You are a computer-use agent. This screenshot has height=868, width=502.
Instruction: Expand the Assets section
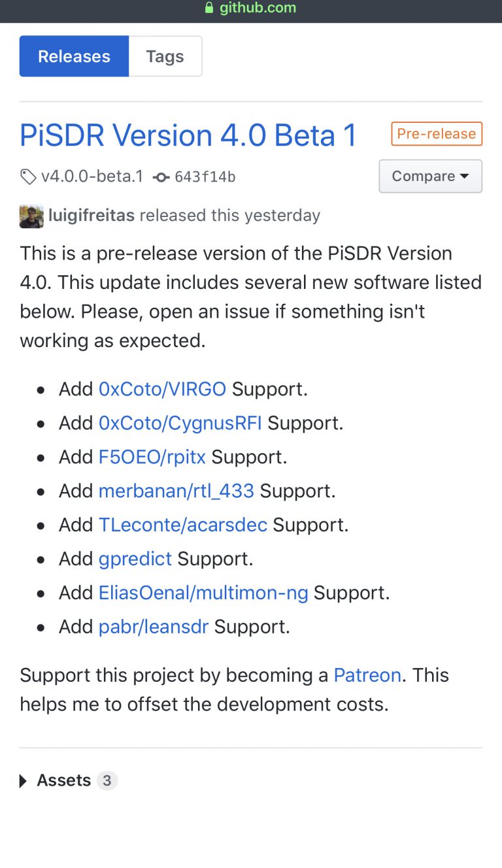(x=64, y=780)
